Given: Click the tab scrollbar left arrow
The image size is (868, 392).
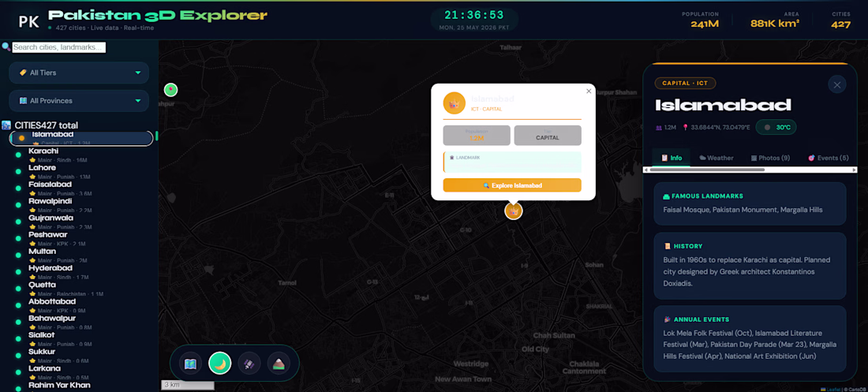Looking at the screenshot, I should pyautogui.click(x=646, y=170).
